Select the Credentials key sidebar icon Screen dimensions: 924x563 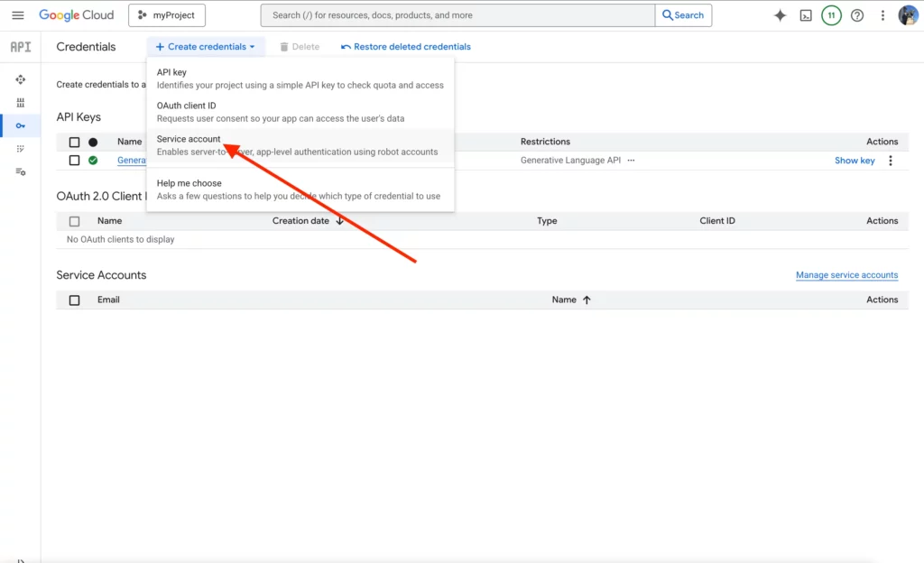[x=21, y=125]
